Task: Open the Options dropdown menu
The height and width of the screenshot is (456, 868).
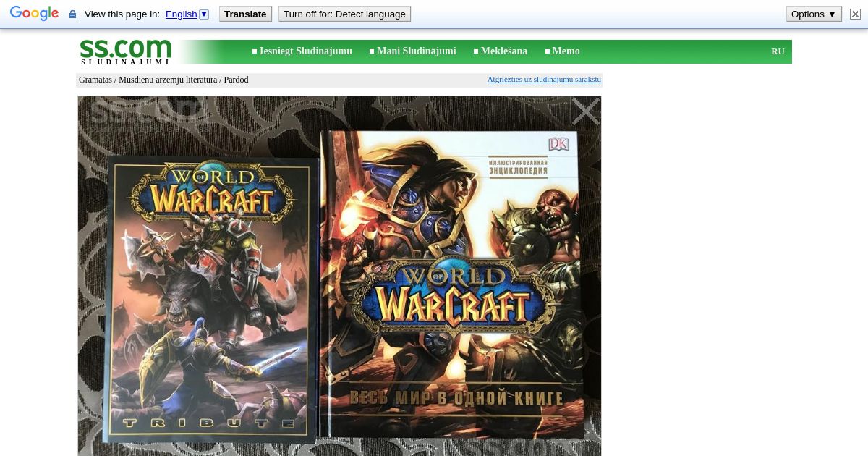Action: pos(814,14)
